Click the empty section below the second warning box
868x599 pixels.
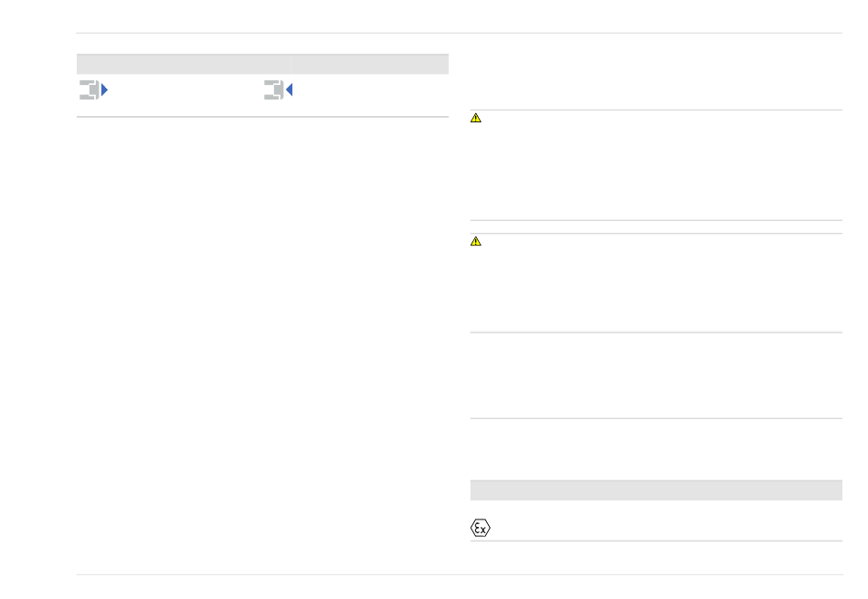[x=656, y=375]
